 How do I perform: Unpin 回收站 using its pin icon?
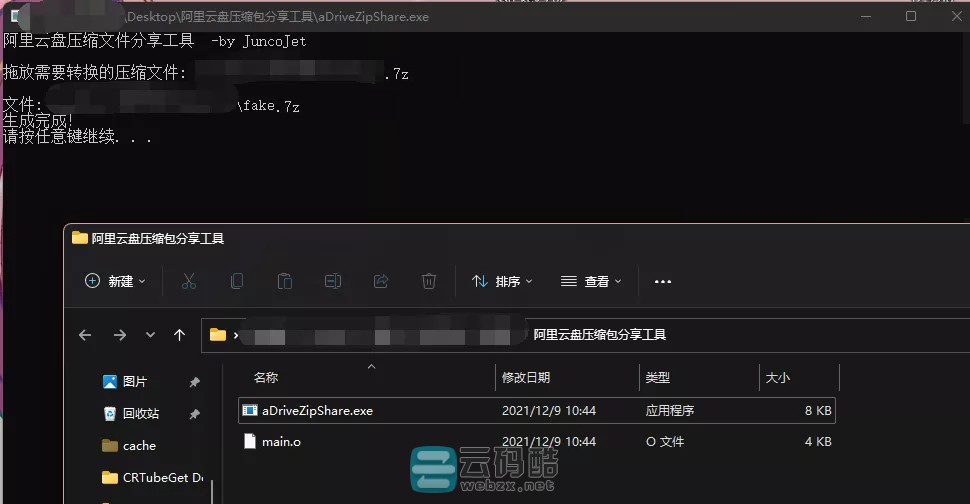[x=194, y=414]
